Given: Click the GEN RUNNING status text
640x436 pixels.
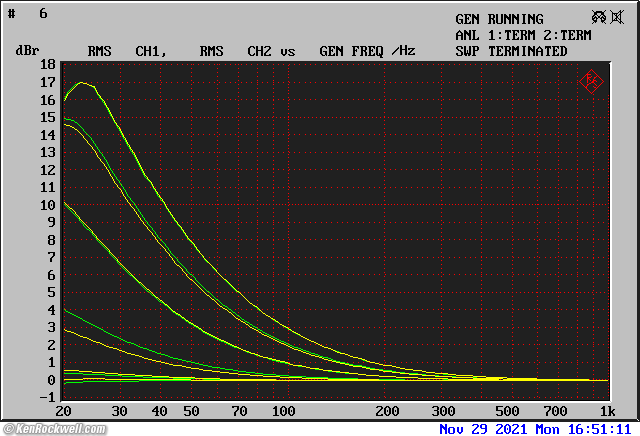Looking at the screenshot, I should pyautogui.click(x=499, y=19).
